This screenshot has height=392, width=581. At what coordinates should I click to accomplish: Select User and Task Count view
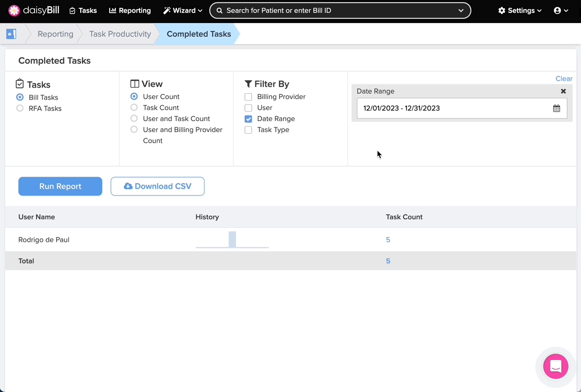(134, 118)
